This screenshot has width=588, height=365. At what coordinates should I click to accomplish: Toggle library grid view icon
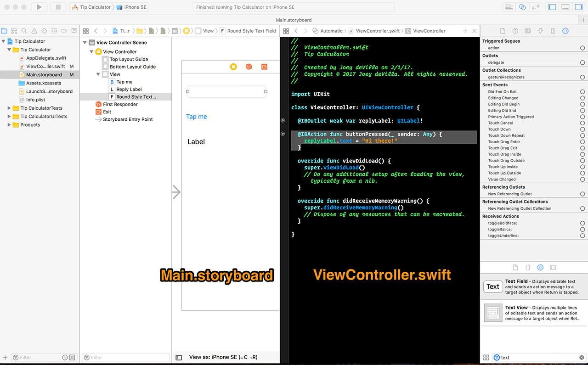[486, 357]
